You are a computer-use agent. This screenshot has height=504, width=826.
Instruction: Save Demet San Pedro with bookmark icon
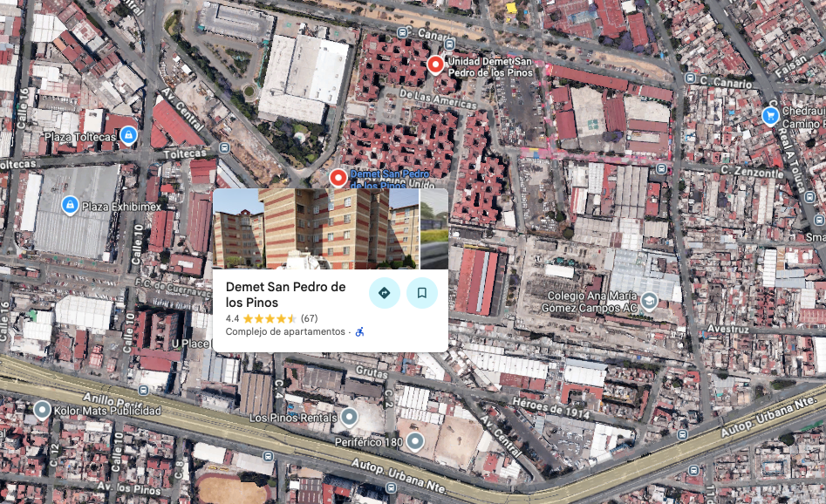point(422,293)
